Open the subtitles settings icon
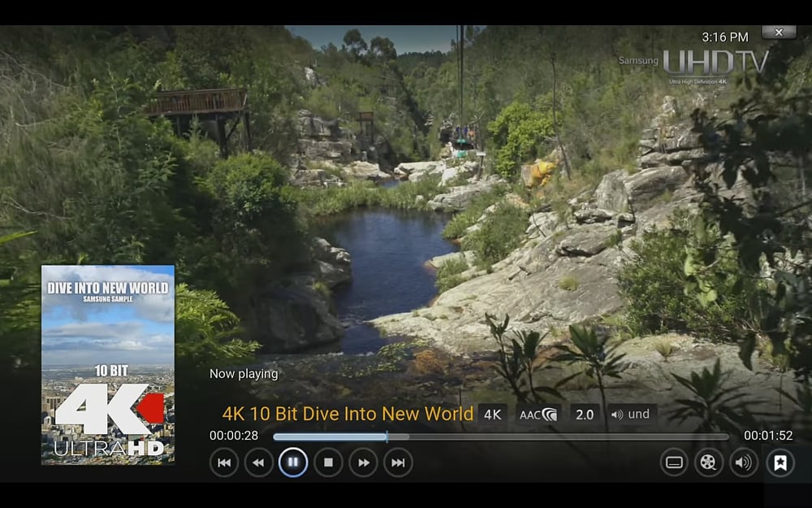This screenshot has height=508, width=812. 674,462
